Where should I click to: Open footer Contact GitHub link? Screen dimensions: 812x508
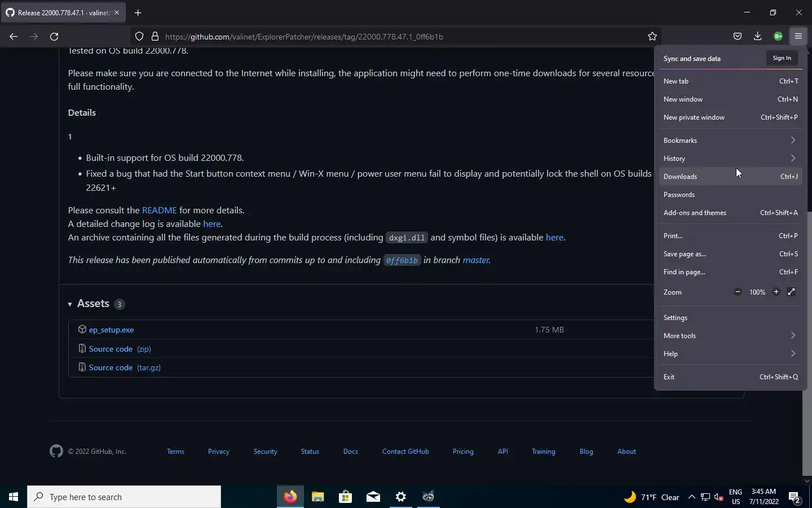pyautogui.click(x=405, y=452)
